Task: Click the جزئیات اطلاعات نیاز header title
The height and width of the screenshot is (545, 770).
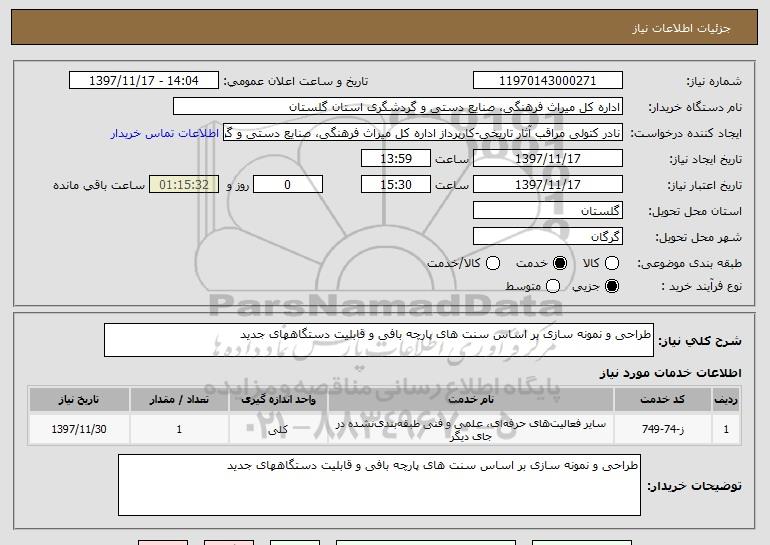Action: tap(681, 28)
